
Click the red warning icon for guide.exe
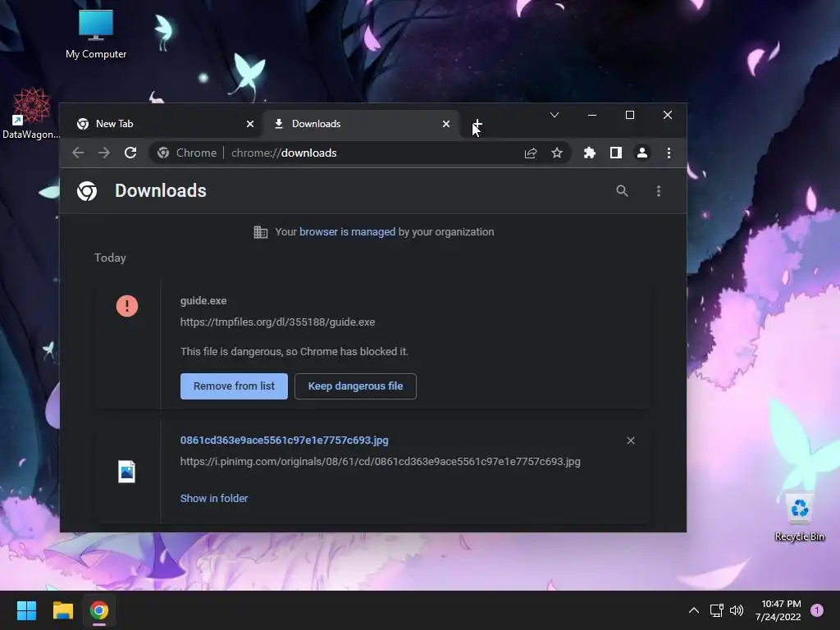tap(127, 306)
